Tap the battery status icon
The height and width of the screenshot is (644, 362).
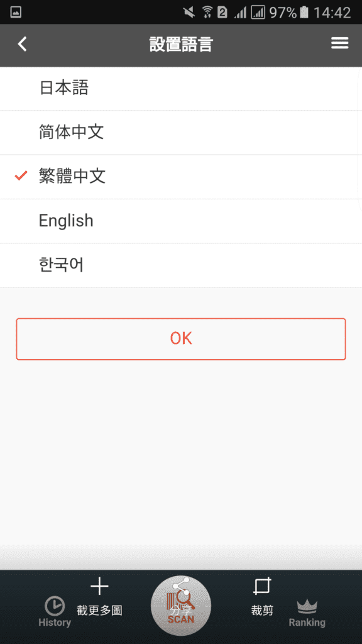pyautogui.click(x=304, y=13)
